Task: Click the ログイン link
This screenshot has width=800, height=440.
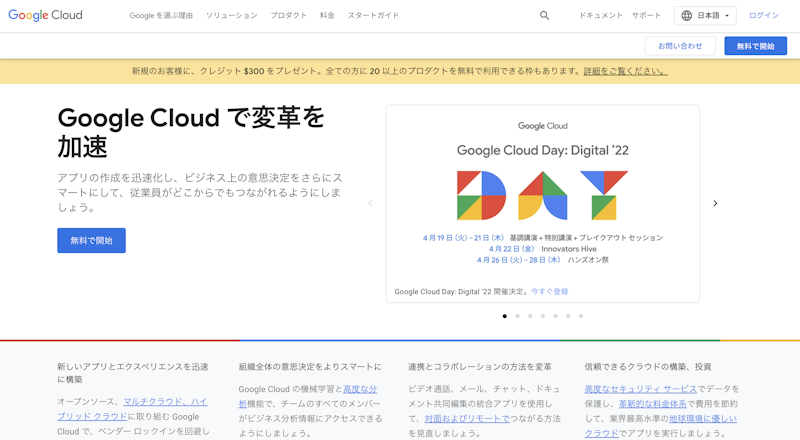Action: [x=763, y=16]
